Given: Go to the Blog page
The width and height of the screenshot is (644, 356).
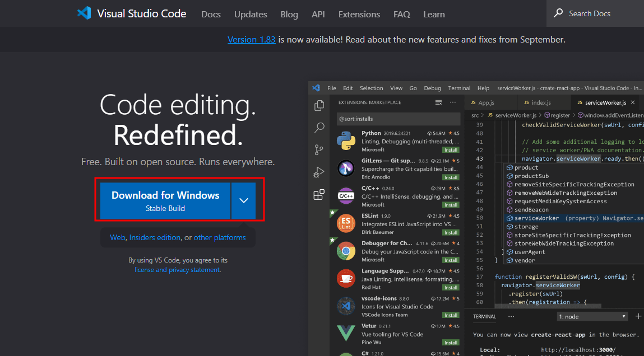Looking at the screenshot, I should pos(289,15).
